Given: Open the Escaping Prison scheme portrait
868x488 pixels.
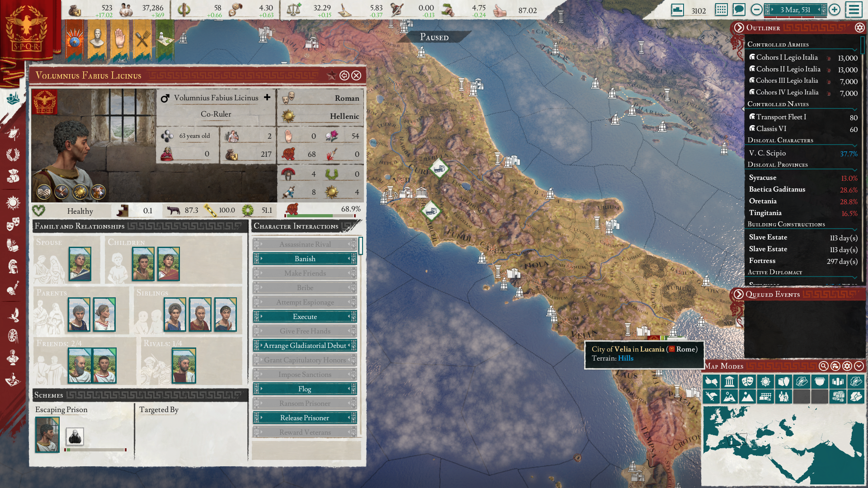Looking at the screenshot, I should pyautogui.click(x=47, y=435).
